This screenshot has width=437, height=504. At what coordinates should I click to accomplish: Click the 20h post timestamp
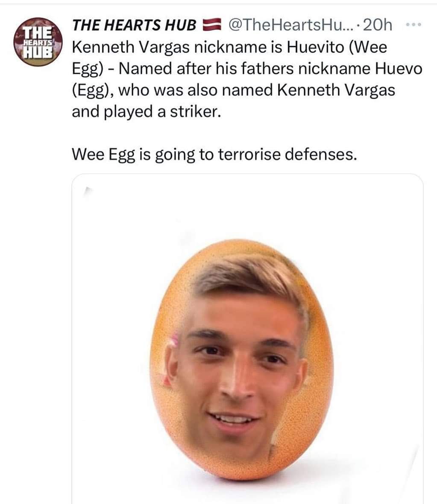click(x=378, y=25)
